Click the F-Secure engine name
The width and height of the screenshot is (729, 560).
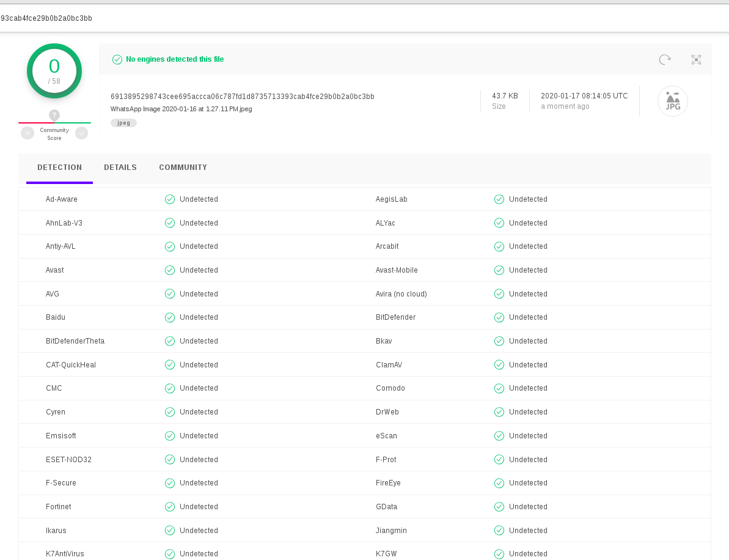tap(61, 483)
